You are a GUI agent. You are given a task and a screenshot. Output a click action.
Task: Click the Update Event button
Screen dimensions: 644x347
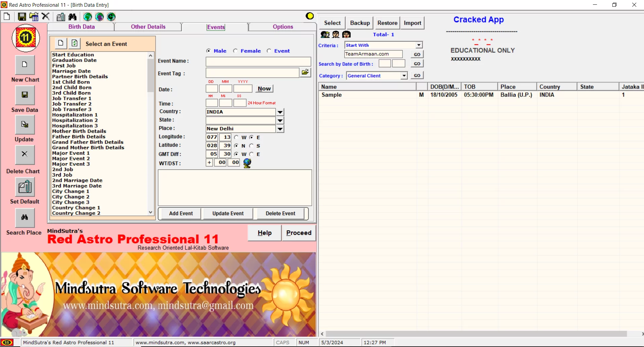[228, 214]
